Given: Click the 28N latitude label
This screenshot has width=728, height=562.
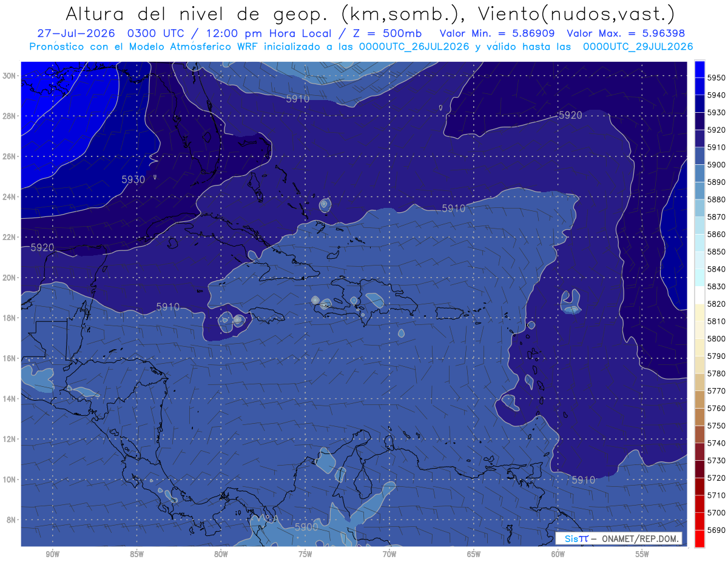Looking at the screenshot, I should click(x=10, y=116).
